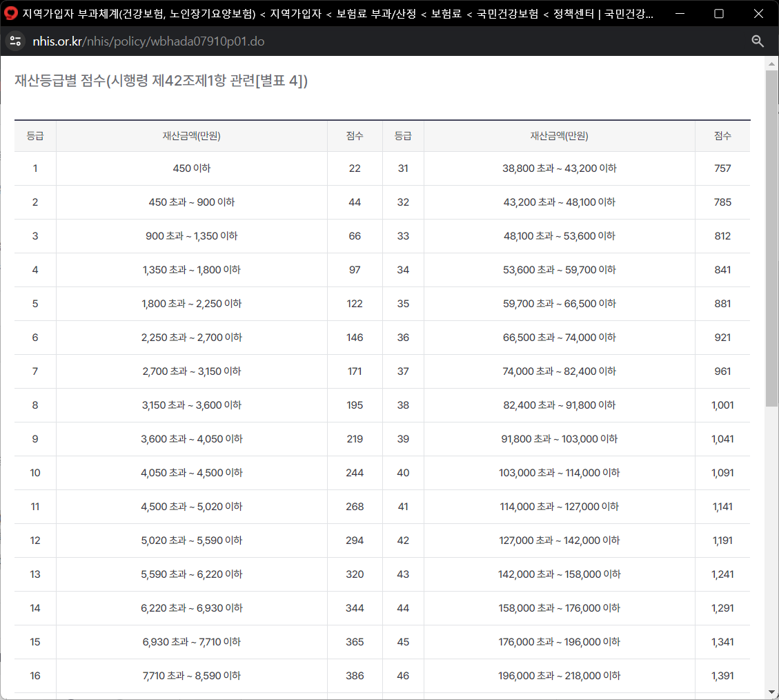Viewport: 779px width, 700px height.
Task: Click the nhis.or.kr URL address field
Action: [x=148, y=41]
